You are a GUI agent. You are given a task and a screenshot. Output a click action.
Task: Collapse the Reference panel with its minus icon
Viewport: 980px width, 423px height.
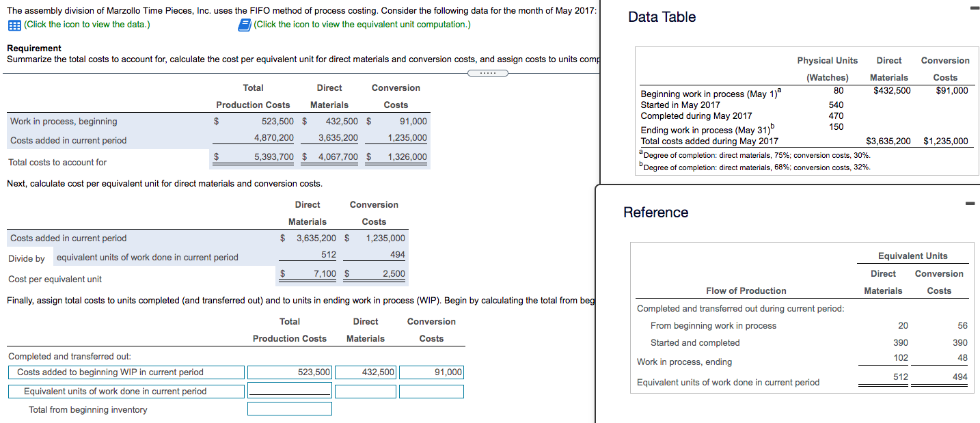click(971, 202)
